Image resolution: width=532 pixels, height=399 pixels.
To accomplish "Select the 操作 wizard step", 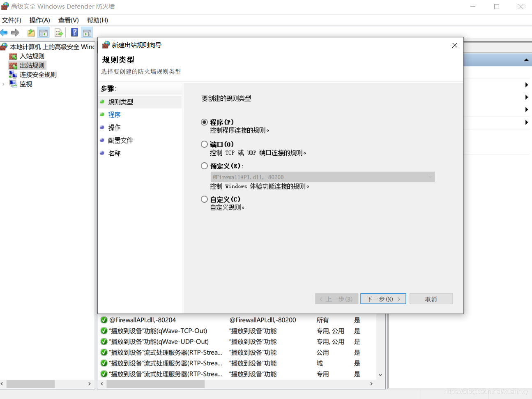I will point(114,127).
